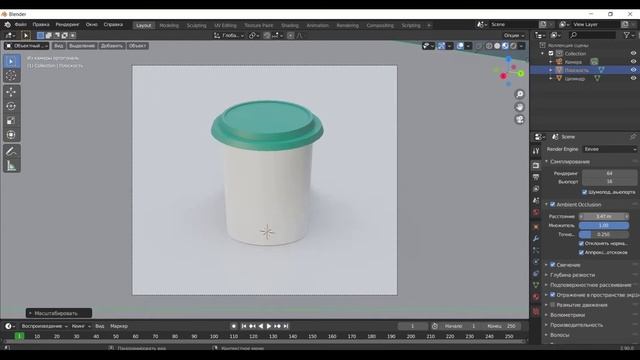Toggle the bent normals checkbox
This screenshot has height=360, width=640.
pyautogui.click(x=582, y=244)
